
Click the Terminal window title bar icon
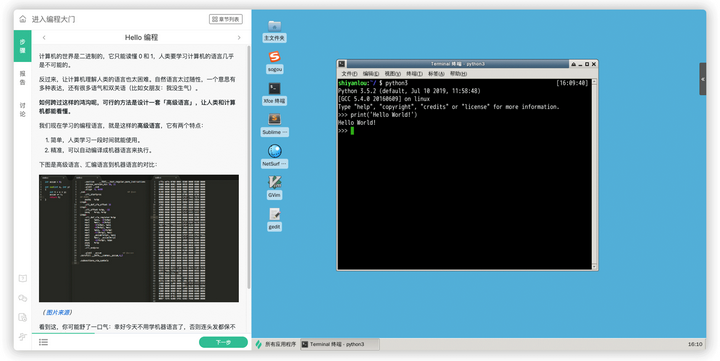pyautogui.click(x=342, y=64)
